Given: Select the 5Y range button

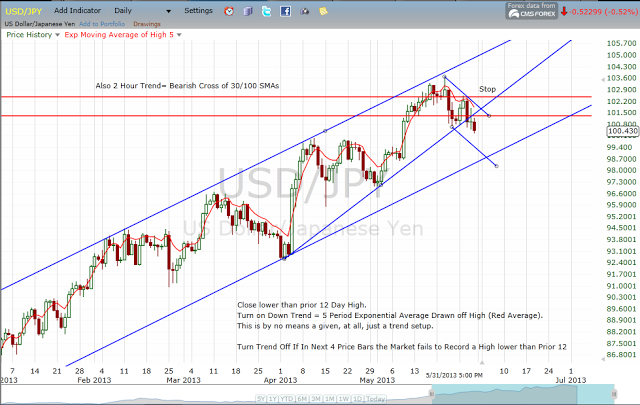Looking at the screenshot, I should (x=261, y=399).
